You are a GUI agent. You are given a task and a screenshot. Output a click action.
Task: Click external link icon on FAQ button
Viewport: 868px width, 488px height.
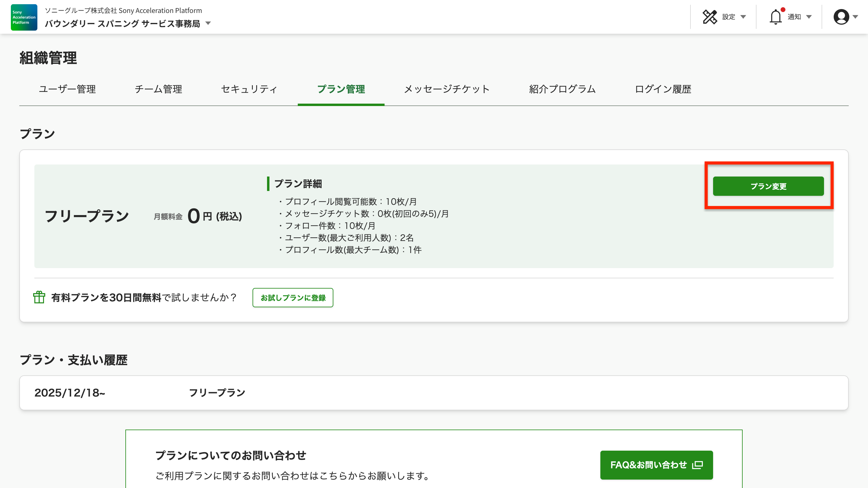[697, 465]
